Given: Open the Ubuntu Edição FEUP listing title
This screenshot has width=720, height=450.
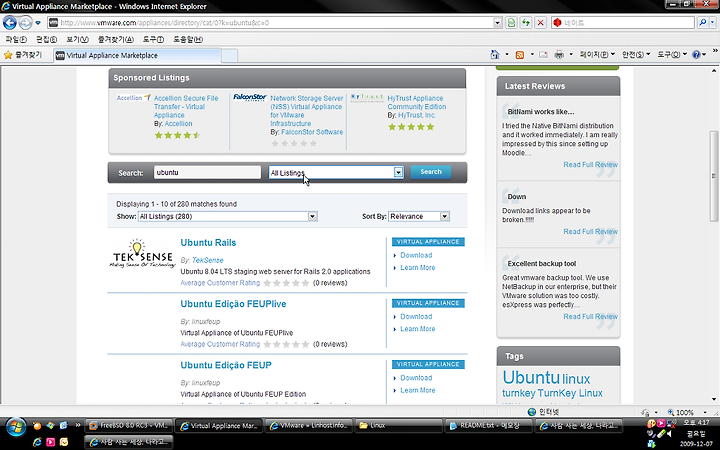Looking at the screenshot, I should [226, 366].
